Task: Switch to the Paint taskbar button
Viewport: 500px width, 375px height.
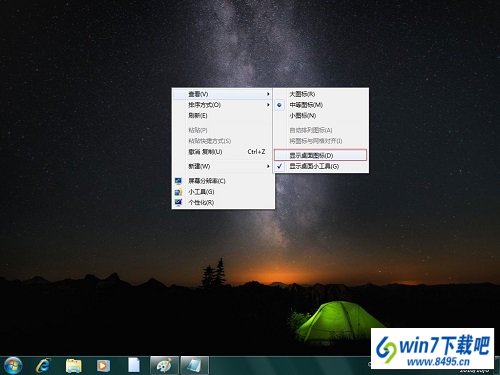Action: (165, 366)
